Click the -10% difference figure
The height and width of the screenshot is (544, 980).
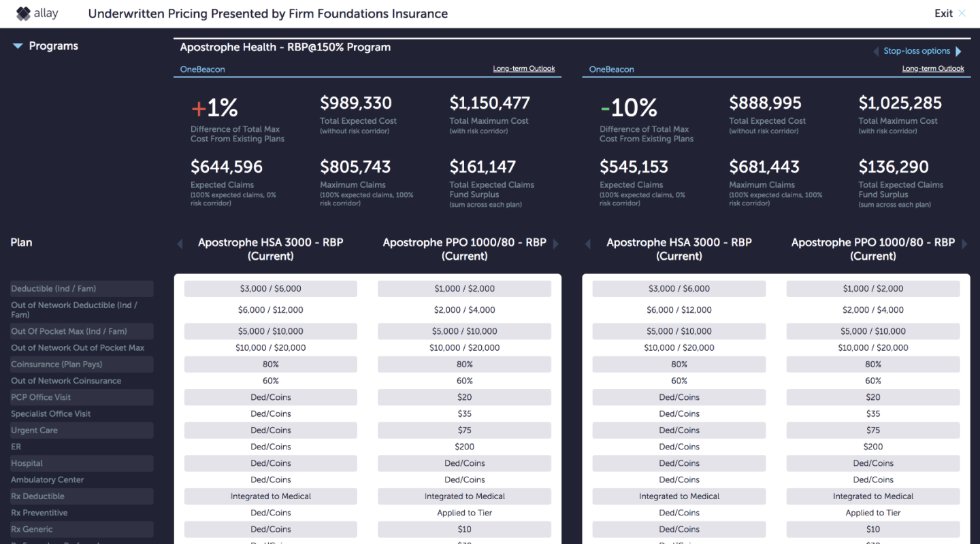click(x=629, y=107)
